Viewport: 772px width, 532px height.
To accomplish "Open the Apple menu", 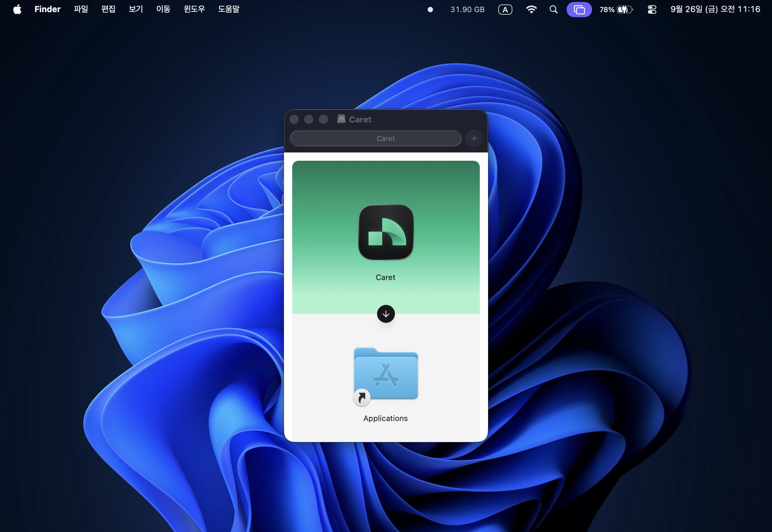I will (x=17, y=9).
